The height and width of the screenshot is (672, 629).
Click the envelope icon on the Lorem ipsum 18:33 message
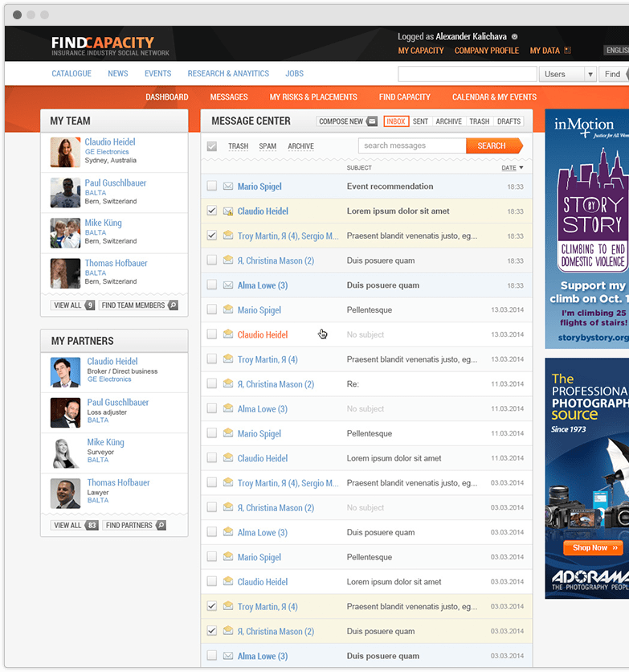coord(228,211)
